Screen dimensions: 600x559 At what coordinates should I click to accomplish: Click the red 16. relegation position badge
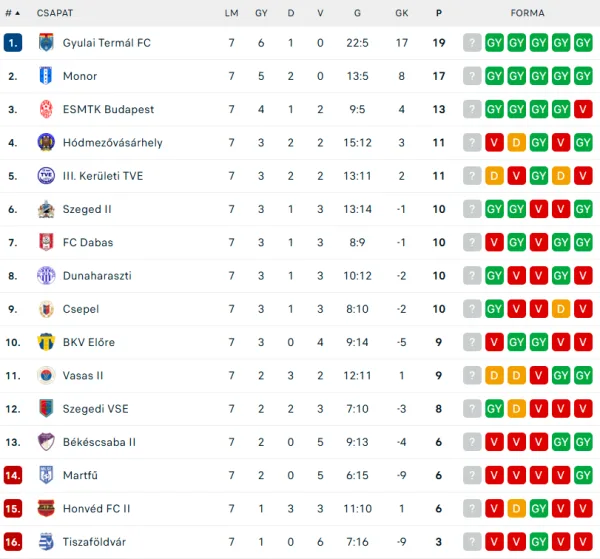tap(13, 542)
